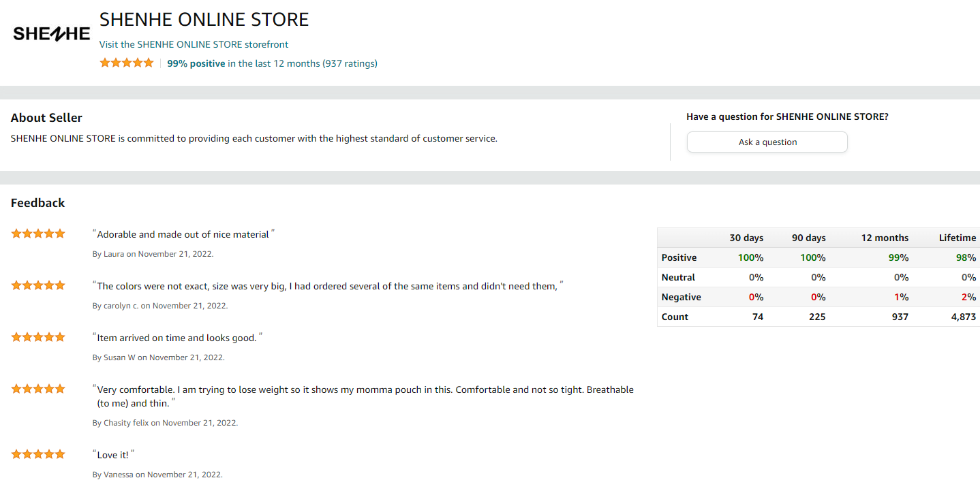This screenshot has height=493, width=980.
Task: Click review starting 'The colors were not exact'
Action: [x=328, y=286]
